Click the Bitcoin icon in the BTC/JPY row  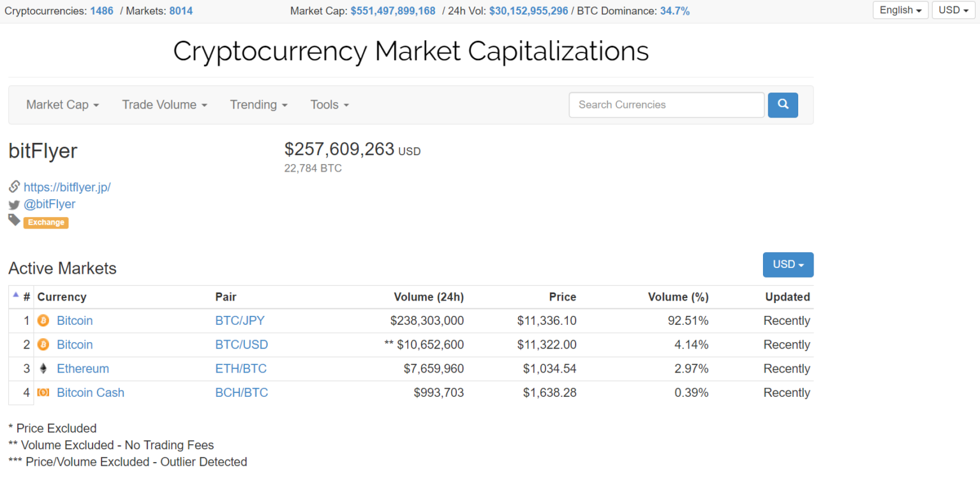click(x=43, y=320)
